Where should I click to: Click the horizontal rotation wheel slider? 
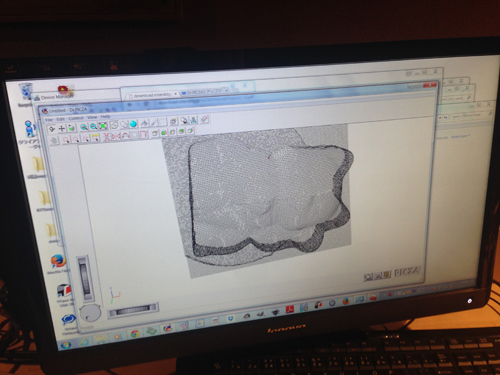click(x=133, y=310)
